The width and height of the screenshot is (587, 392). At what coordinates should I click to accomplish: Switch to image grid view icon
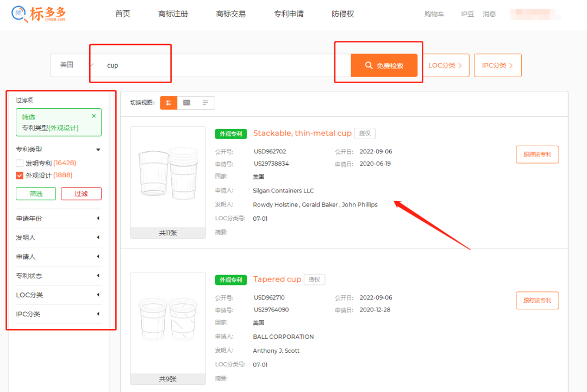click(186, 103)
